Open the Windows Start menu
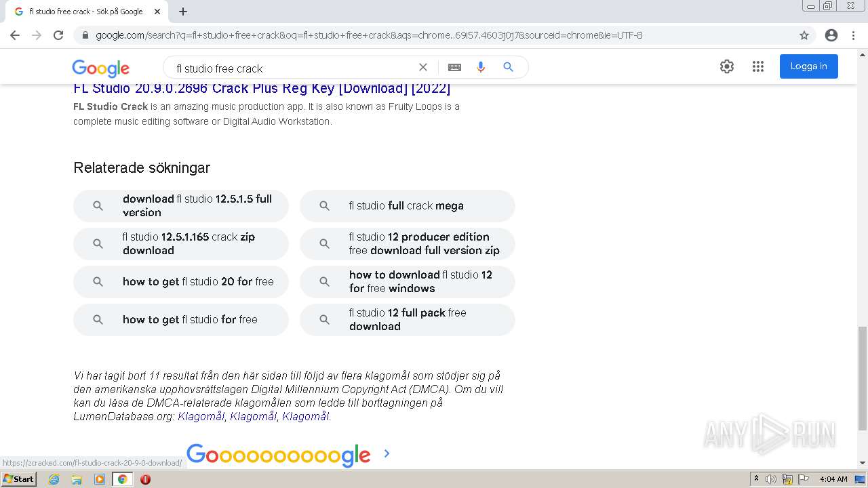The image size is (868, 488). point(18,479)
